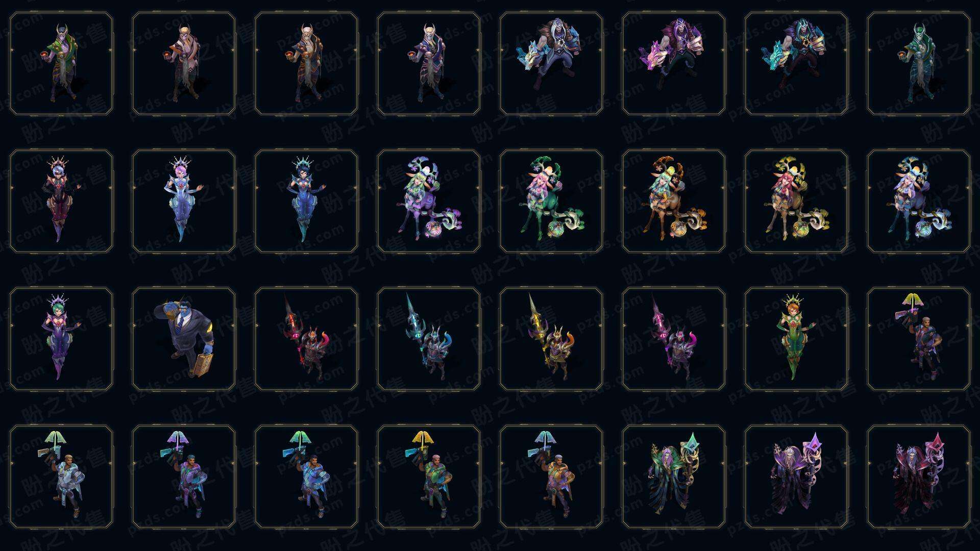
Task: Choose the purple deer rider skin
Action: point(429,201)
